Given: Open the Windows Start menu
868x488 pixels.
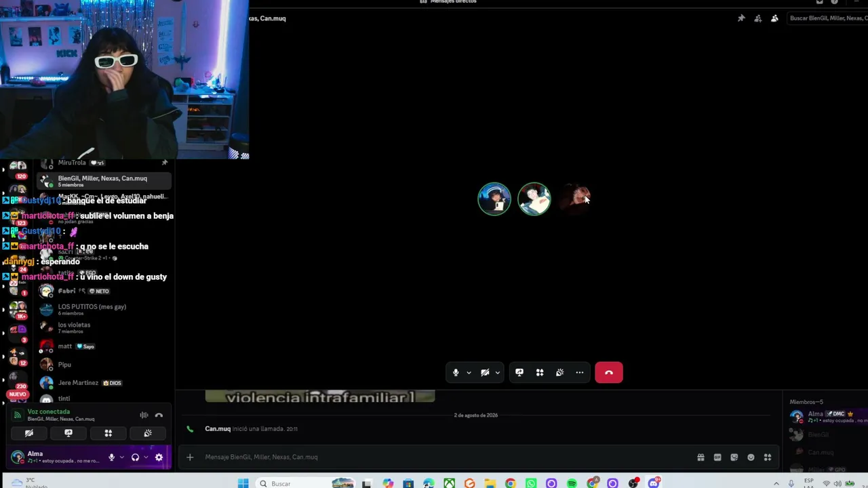Looking at the screenshot, I should click(x=243, y=483).
